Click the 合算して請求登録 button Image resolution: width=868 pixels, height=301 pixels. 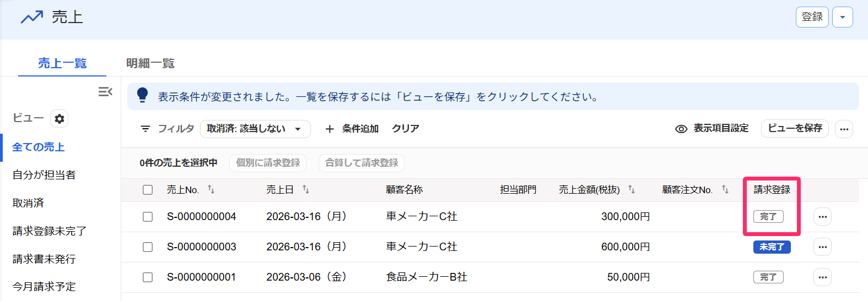click(x=362, y=163)
